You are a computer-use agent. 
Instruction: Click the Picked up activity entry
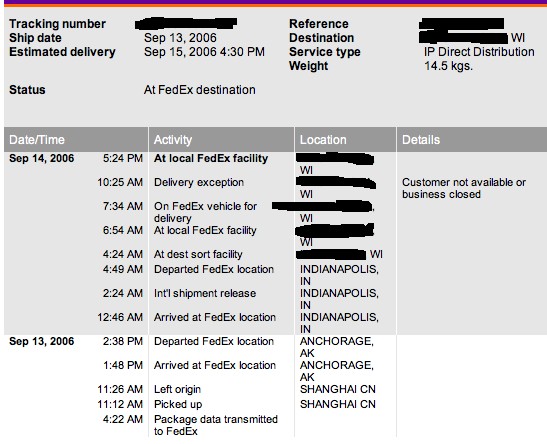[178, 404]
